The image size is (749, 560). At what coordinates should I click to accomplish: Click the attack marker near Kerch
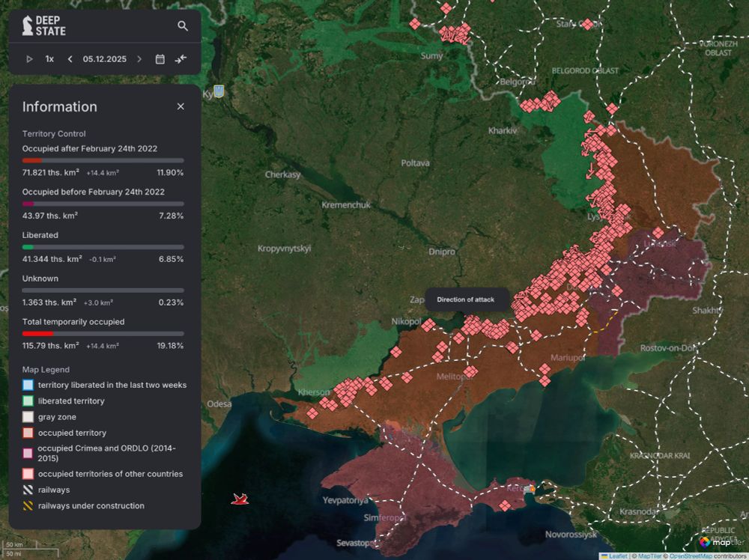505,505
